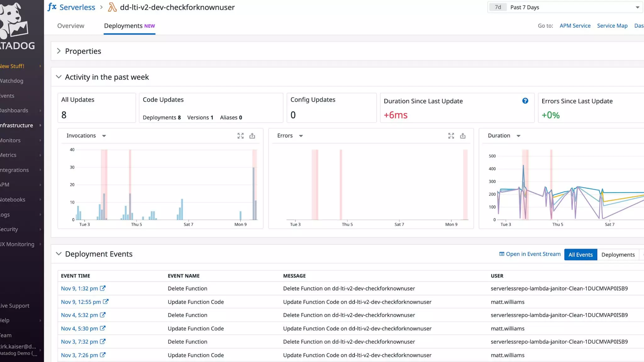Click the 7d time shortcut badge
This screenshot has height=362, width=644.
498,7
